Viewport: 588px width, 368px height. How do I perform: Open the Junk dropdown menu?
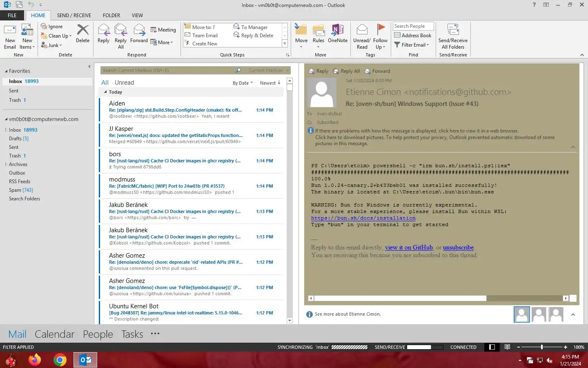pos(51,45)
